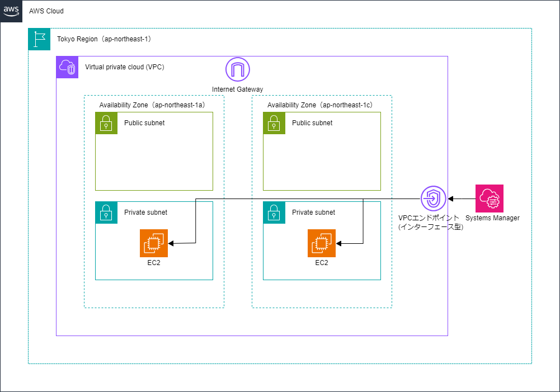Select the "EC2" caption in ap-northeast-1a

pyautogui.click(x=154, y=263)
